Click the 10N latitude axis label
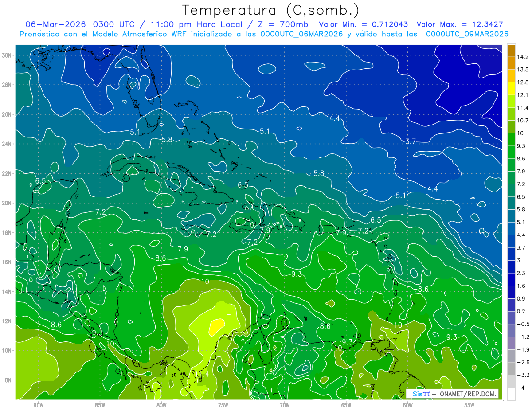Image resolution: width=532 pixels, height=411 pixels. pyautogui.click(x=8, y=351)
